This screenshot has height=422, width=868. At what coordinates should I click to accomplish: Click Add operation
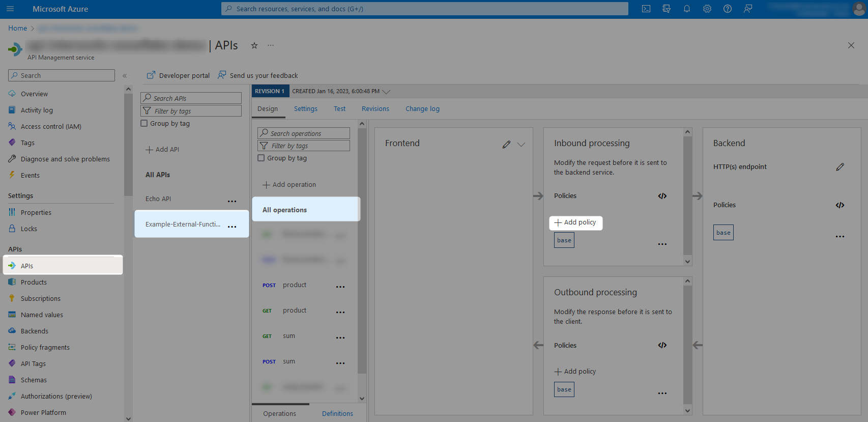pyautogui.click(x=289, y=185)
